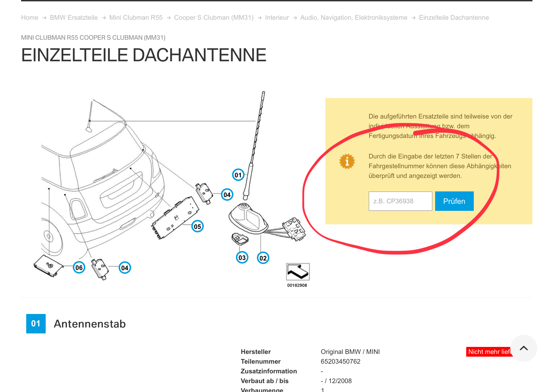550x392 pixels.
Task: Open Mini Clubman R55 breadcrumb
Action: click(136, 18)
